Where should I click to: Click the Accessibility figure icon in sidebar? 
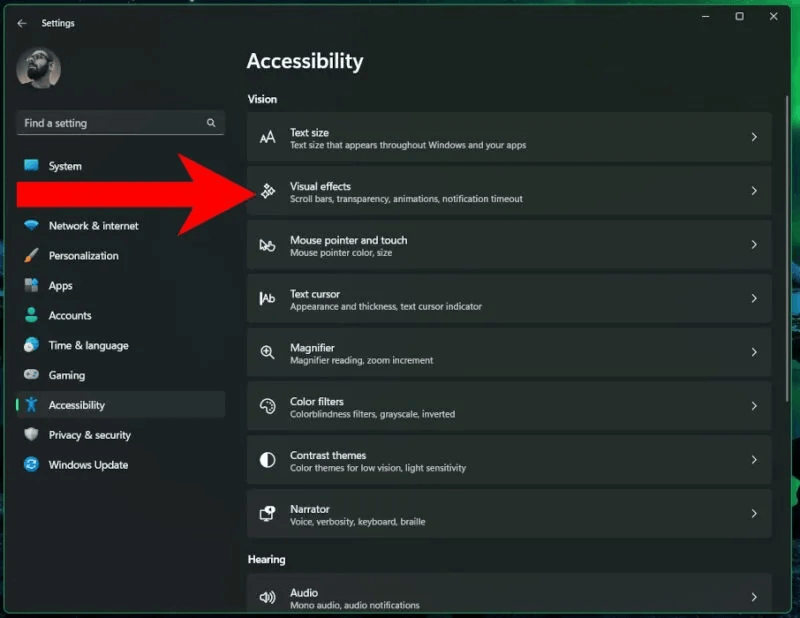31,405
